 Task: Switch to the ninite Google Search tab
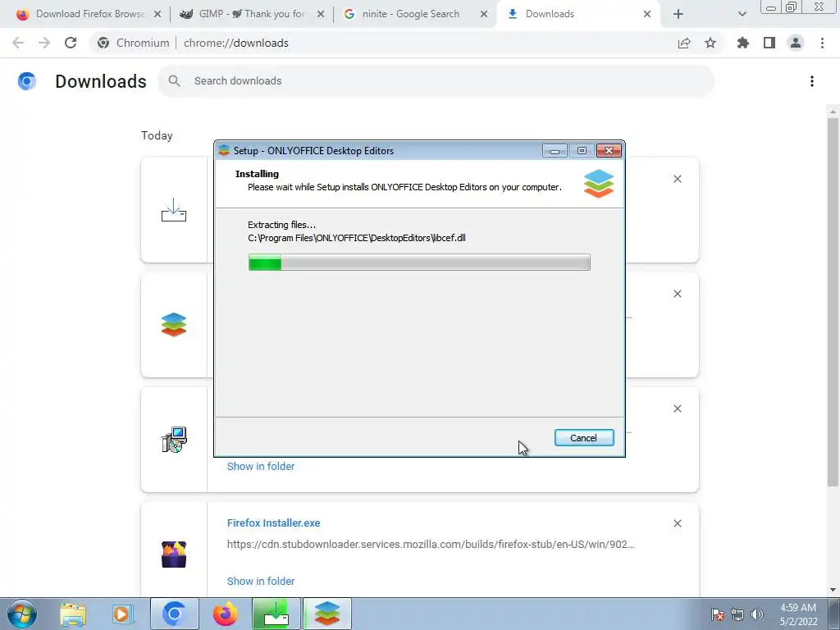[x=410, y=14]
